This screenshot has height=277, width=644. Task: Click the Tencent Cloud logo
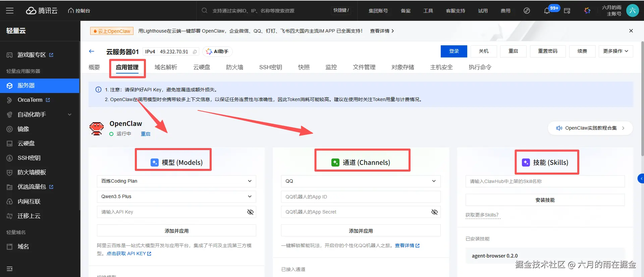pos(42,11)
